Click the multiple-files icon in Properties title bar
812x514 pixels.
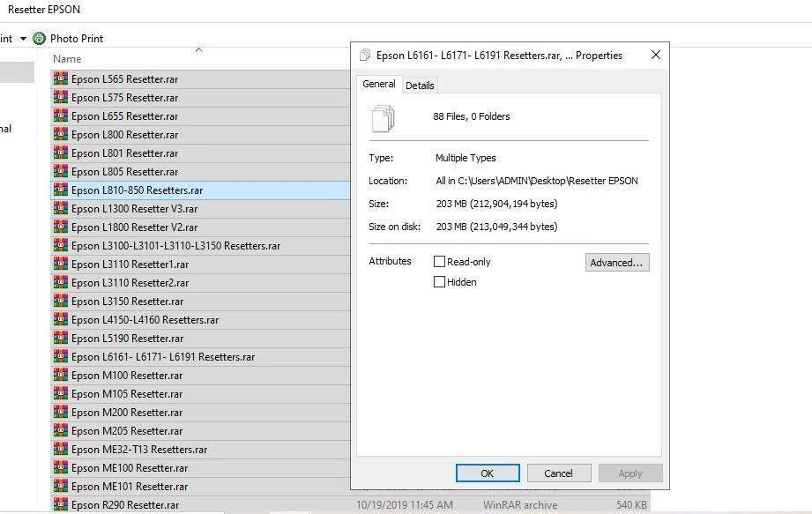365,55
